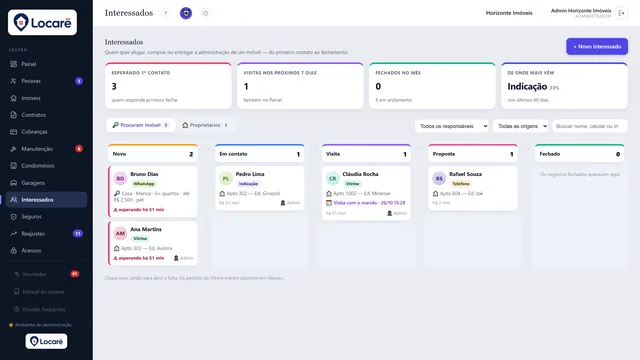This screenshot has width=640, height=360.
Task: Click the Seguros shield icon
Action: point(13,217)
